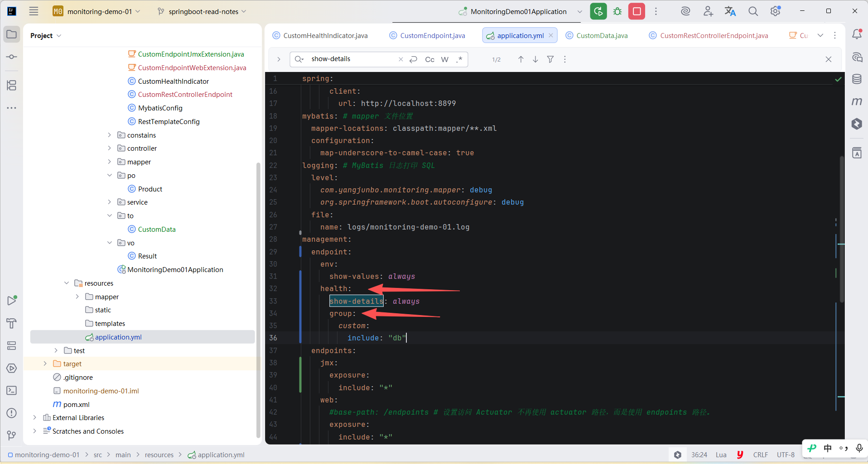868x464 pixels.
Task: Click the editor vertical scrollbar
Action: (x=842, y=229)
